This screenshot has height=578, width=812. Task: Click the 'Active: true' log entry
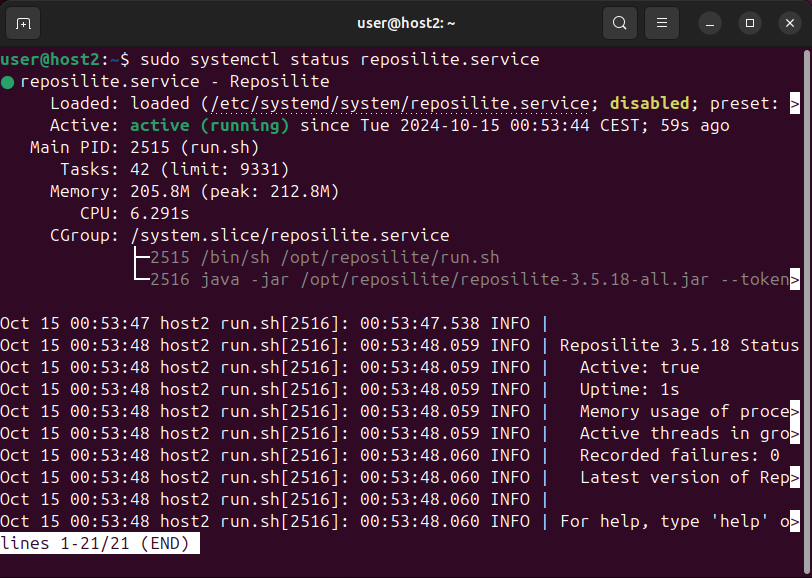pyautogui.click(x=640, y=367)
